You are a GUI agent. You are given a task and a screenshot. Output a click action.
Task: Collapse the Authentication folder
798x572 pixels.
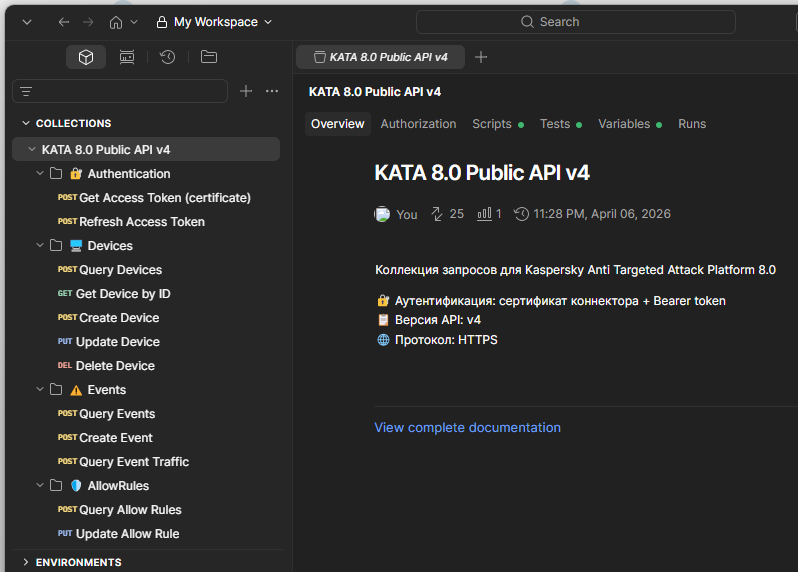[x=40, y=174]
